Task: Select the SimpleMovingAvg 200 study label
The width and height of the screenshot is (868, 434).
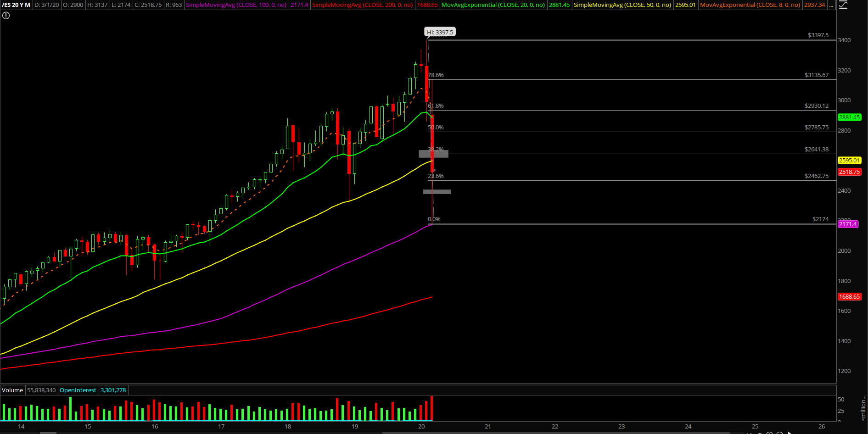Action: [362, 5]
